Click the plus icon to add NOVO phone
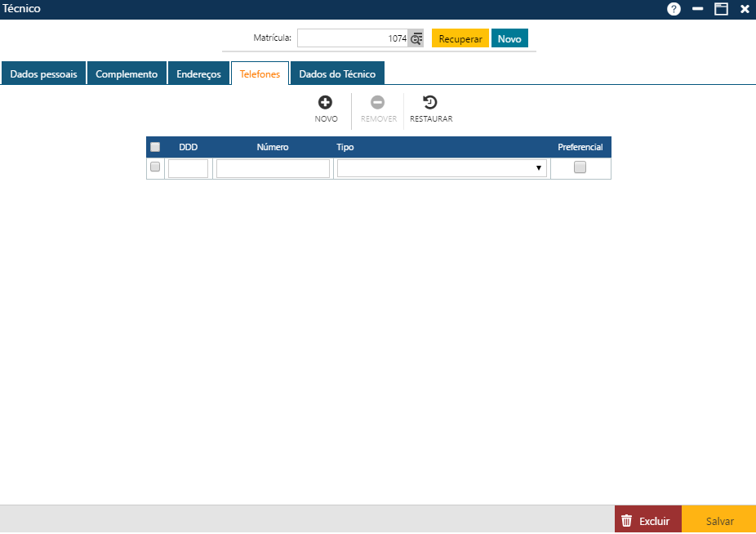756x534 pixels. (x=325, y=103)
